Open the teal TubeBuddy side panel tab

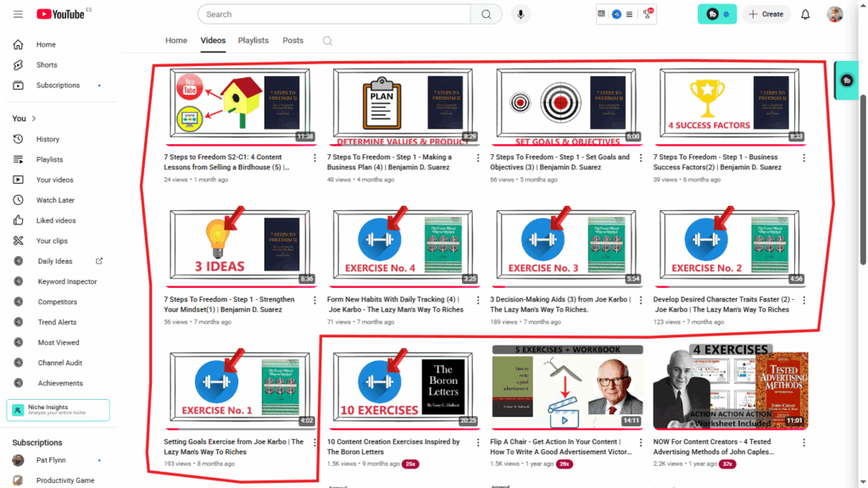coord(847,80)
